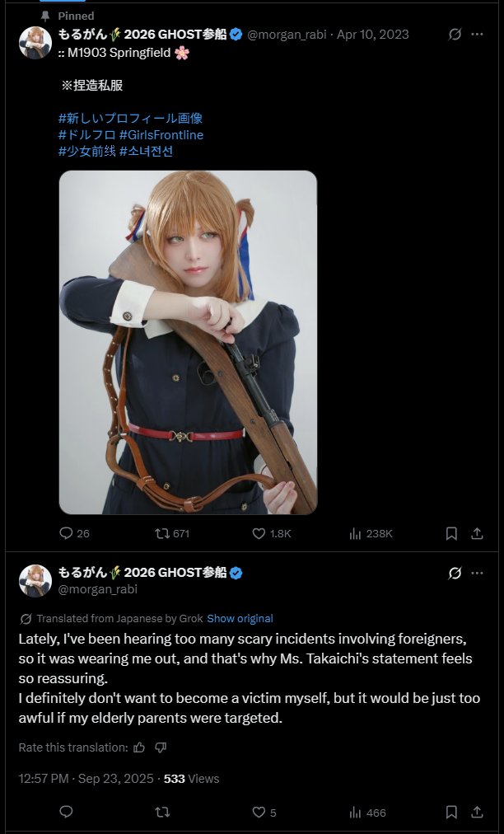Open Grok icon on the pinned post
The height and width of the screenshot is (834, 504).
[455, 35]
